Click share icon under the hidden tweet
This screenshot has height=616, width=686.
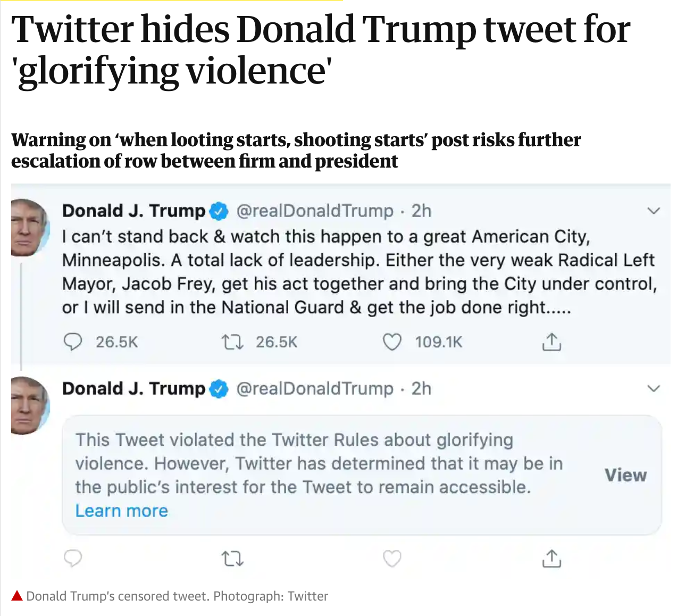(551, 559)
